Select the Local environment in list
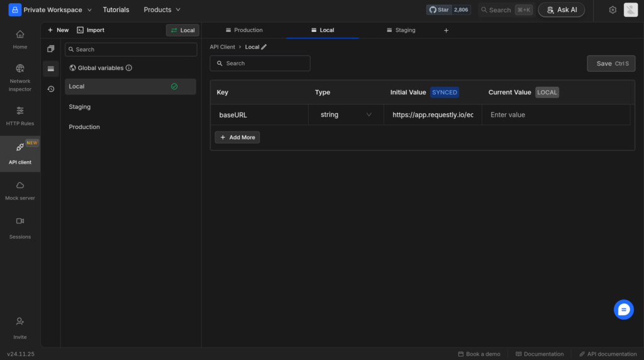 click(x=130, y=86)
